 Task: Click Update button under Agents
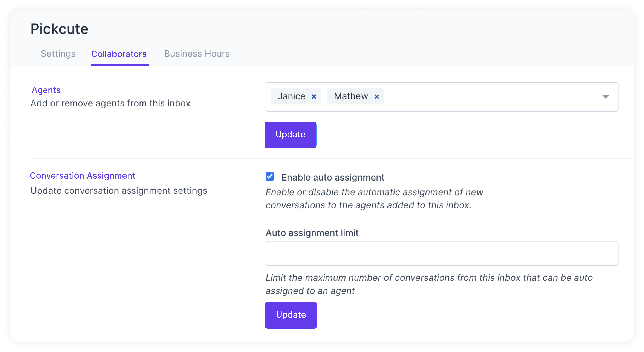click(291, 135)
